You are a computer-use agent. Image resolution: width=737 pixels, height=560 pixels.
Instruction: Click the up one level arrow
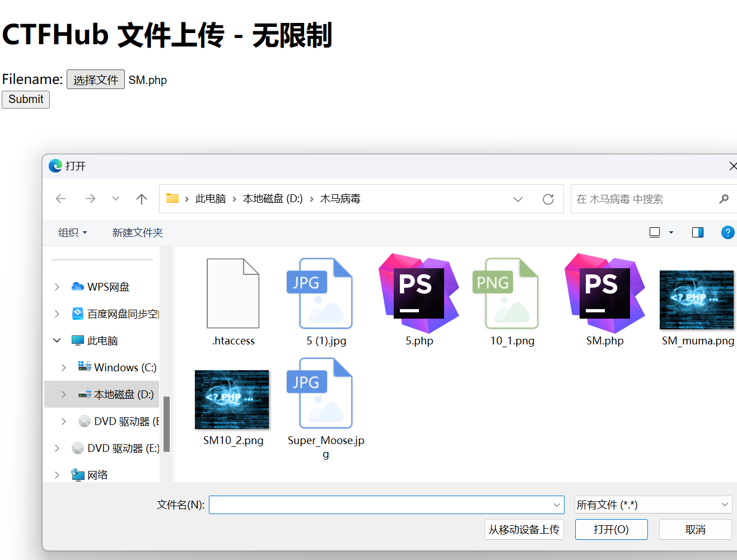141,199
